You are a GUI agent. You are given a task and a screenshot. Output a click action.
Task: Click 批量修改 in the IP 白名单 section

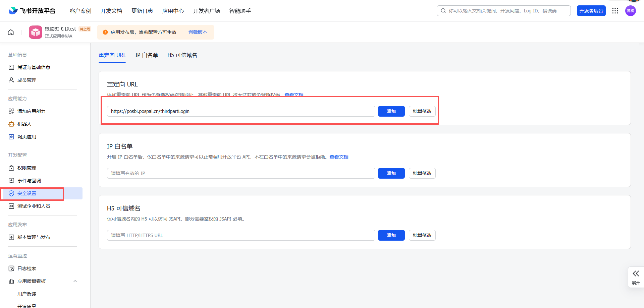[422, 173]
